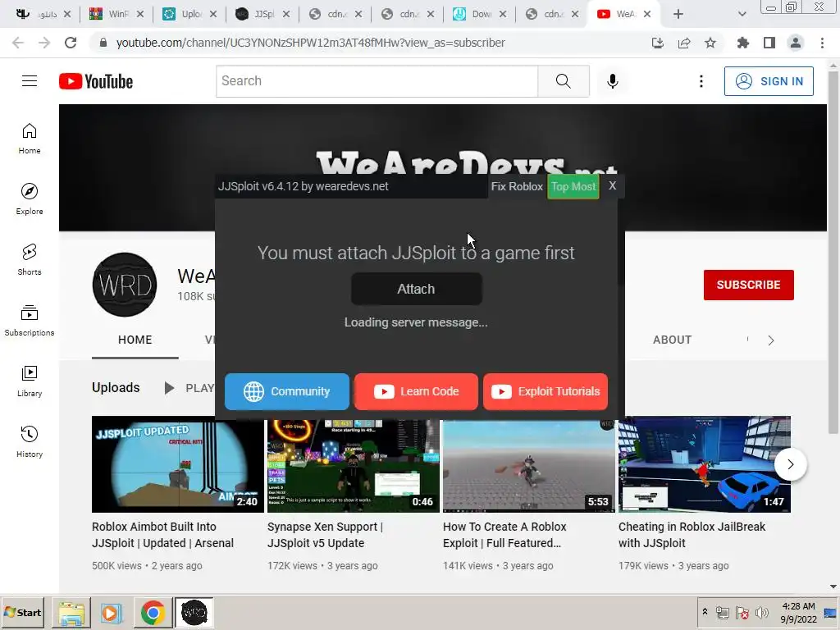The image size is (840, 630).
Task: Click 'Synapse Xen Support | JJSploit v5 Update' title
Action: tap(325, 535)
